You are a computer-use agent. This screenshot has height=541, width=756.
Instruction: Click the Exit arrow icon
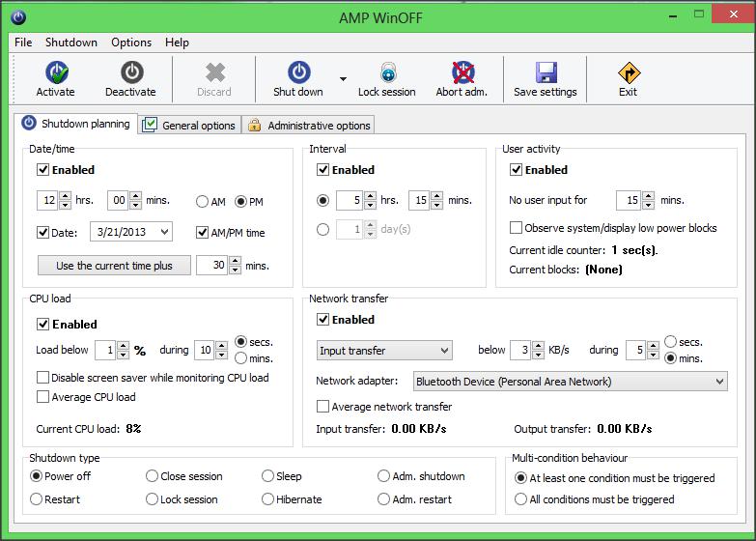(629, 72)
